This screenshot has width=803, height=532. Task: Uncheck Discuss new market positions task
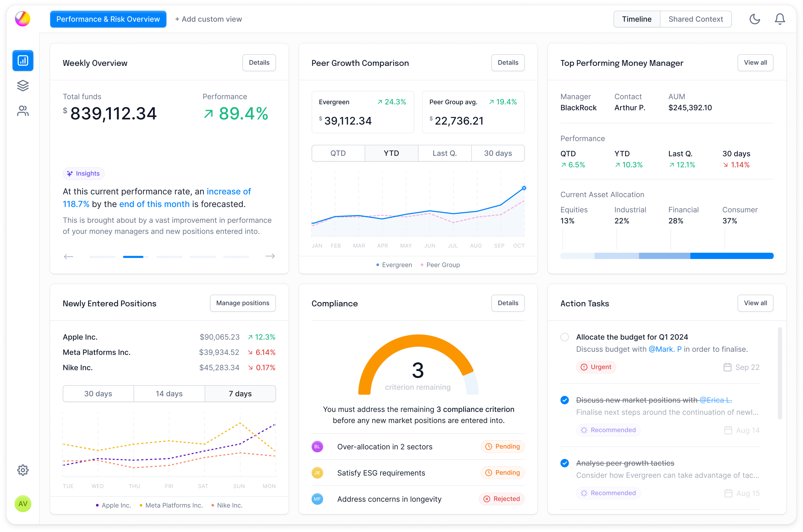coord(564,400)
